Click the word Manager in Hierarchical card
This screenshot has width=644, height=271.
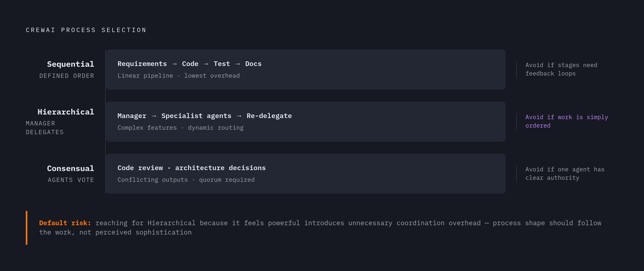point(132,116)
